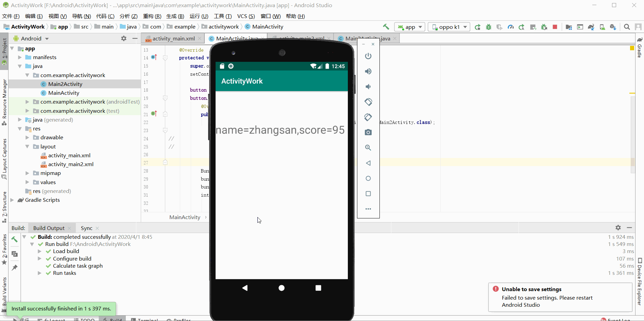Open the VCS (S) menu
The image size is (644, 321).
click(x=246, y=16)
